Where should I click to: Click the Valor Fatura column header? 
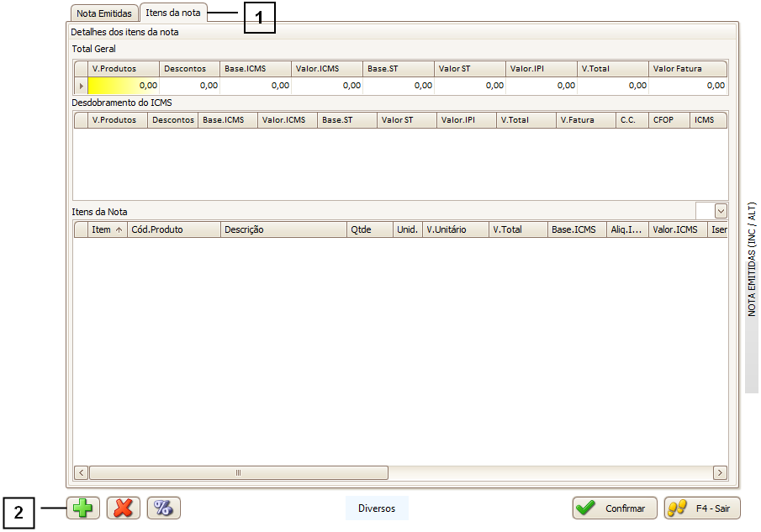pyautogui.click(x=687, y=68)
